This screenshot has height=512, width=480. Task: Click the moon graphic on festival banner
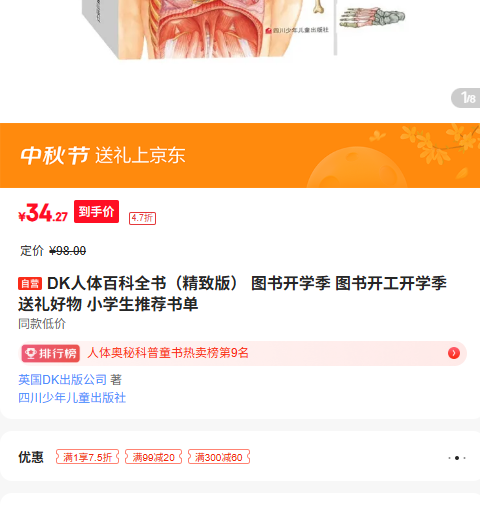click(x=357, y=168)
